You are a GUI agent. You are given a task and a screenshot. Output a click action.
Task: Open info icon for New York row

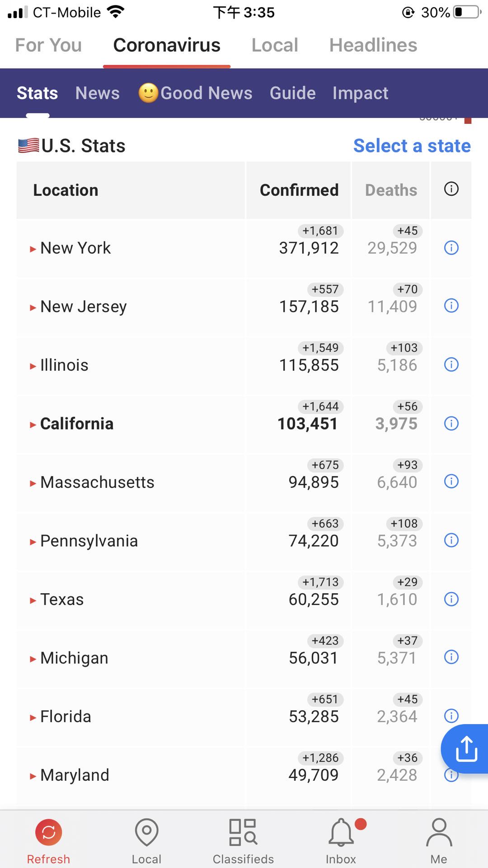(451, 248)
